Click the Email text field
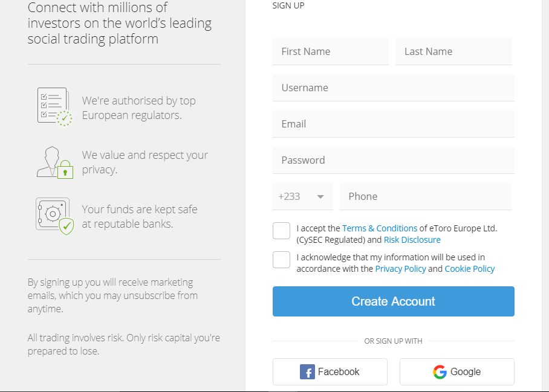Image resolution: width=549 pixels, height=392 pixels. 393,124
